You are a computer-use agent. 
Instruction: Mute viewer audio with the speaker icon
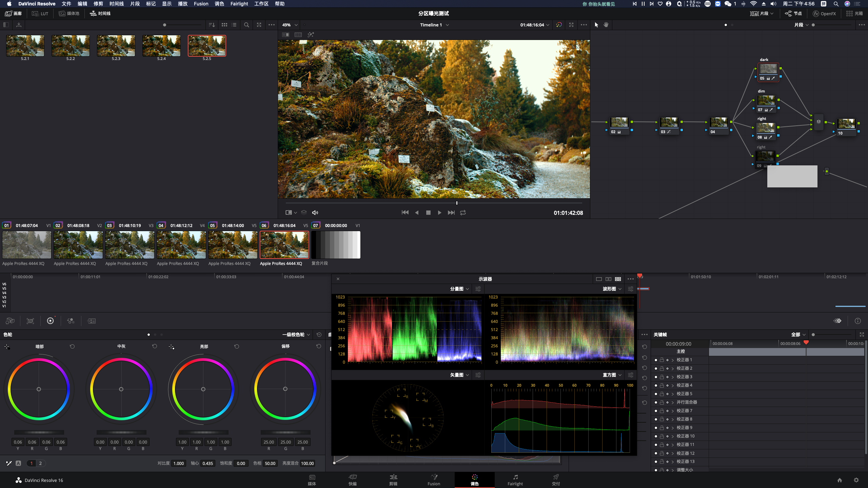tap(315, 212)
